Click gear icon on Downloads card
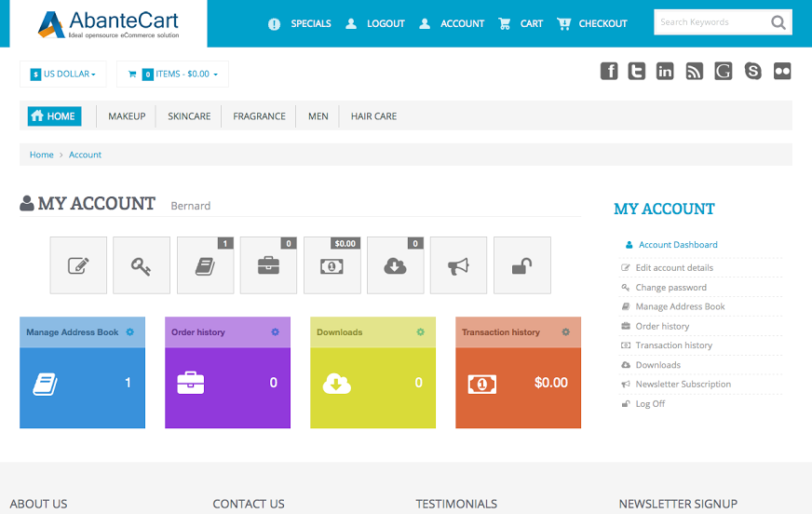The height and width of the screenshot is (514, 812). pos(421,331)
